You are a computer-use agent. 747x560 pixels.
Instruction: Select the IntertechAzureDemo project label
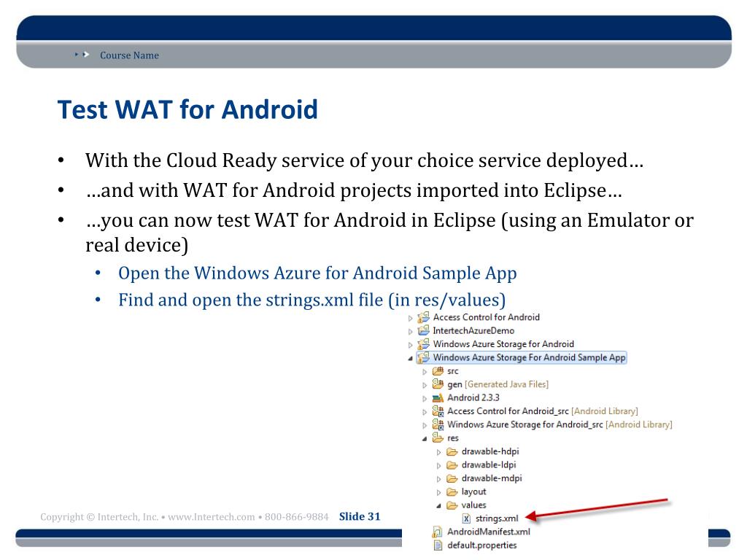(473, 330)
